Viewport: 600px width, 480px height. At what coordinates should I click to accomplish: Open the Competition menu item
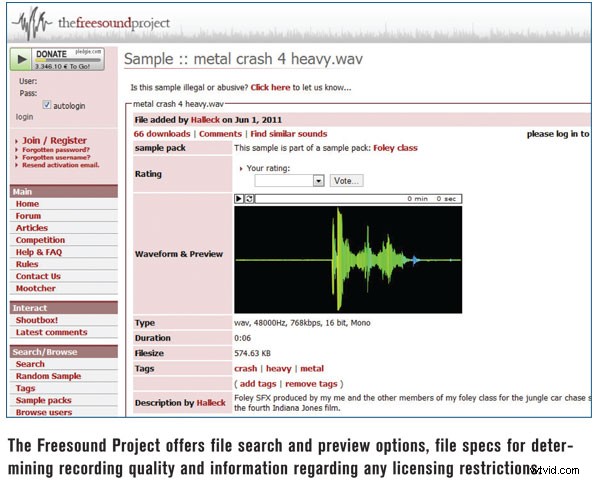point(40,240)
